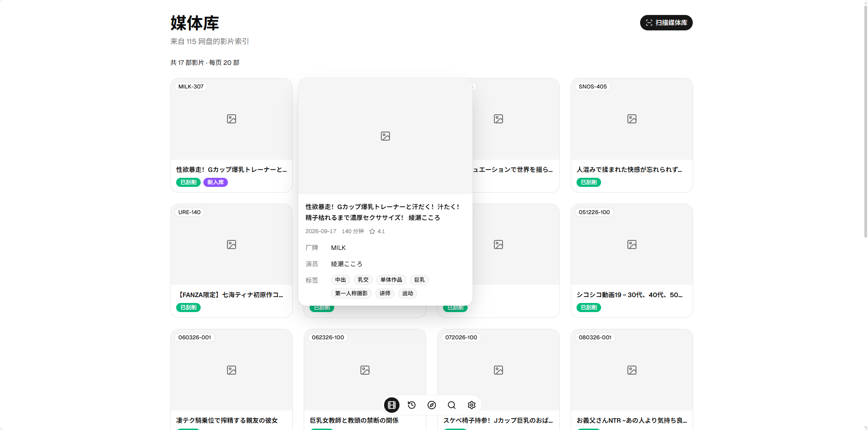Click the placeholder image icon in SNOS-405 card
This screenshot has width=868, height=430.
[632, 119]
